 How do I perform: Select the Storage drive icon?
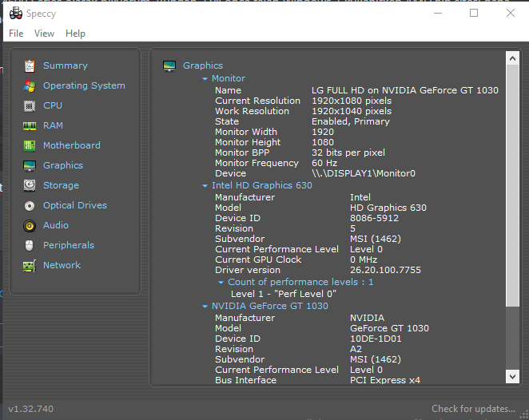[x=30, y=185]
